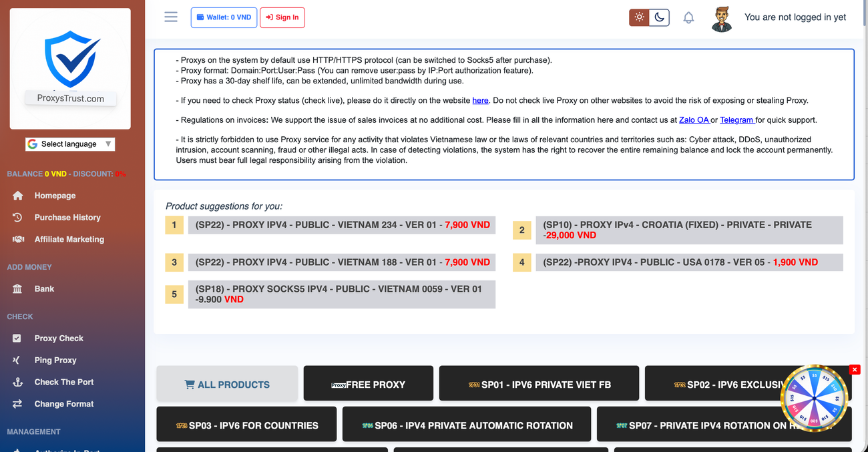This screenshot has width=868, height=452.
Task: Click the Ping Proxy icon
Action: 17,361
